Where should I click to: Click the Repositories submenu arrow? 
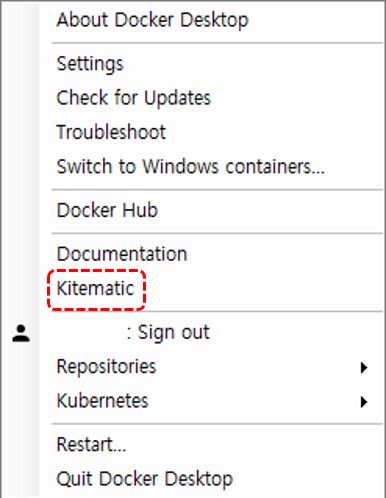coord(364,368)
